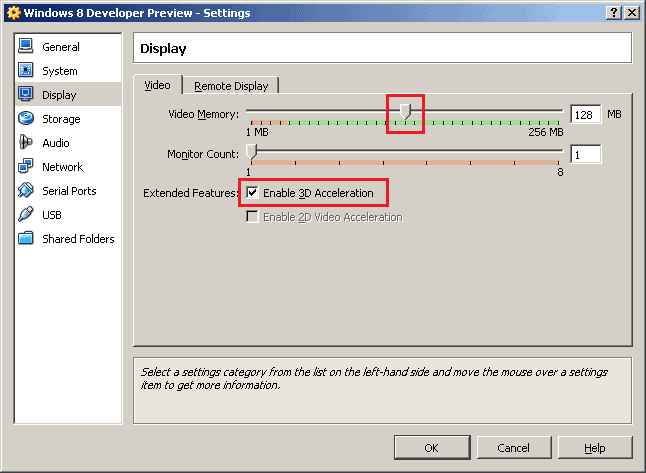Click the maximum monitor count label 8
646x473 pixels.
[x=560, y=172]
